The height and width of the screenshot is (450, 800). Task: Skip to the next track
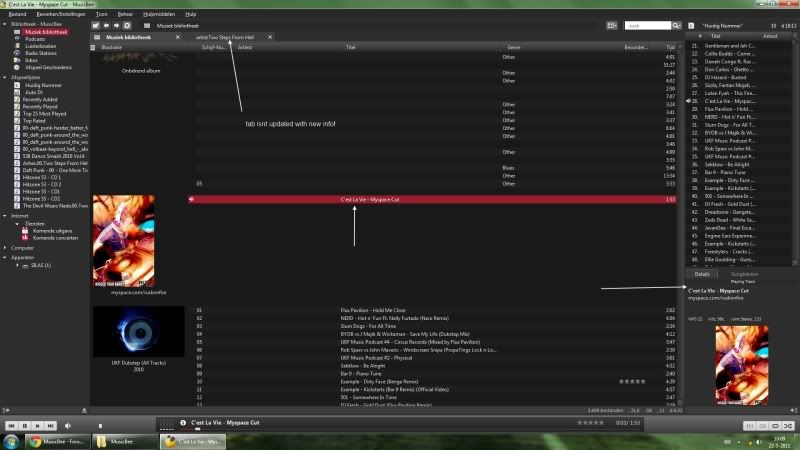(50, 426)
